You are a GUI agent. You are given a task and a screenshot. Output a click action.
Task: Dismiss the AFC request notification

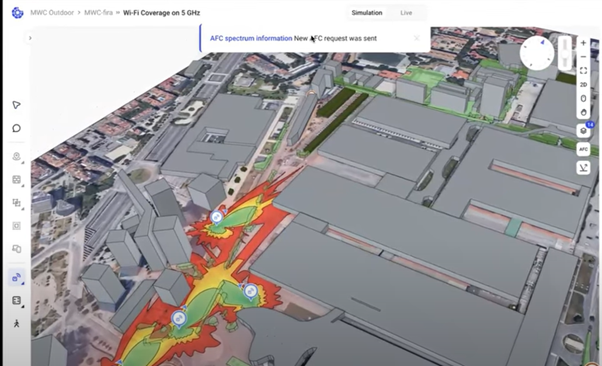point(417,38)
